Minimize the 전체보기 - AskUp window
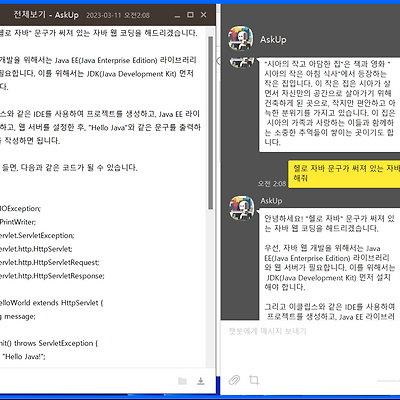The image size is (400, 400). (177, 15)
